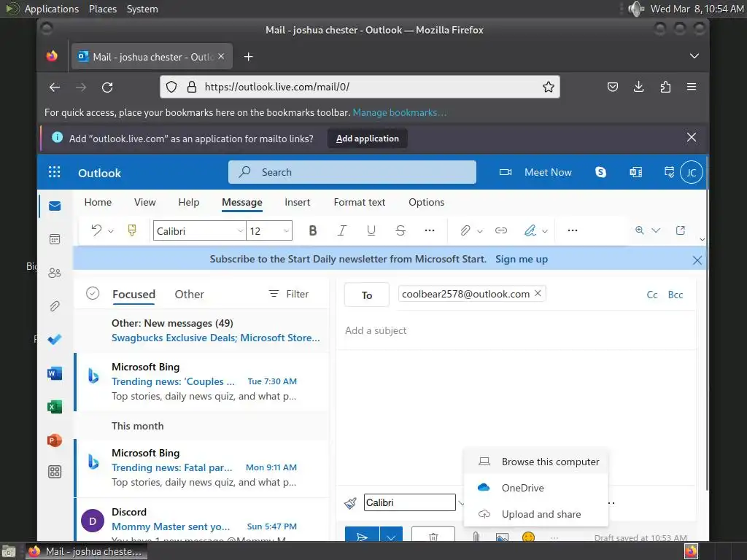This screenshot has height=560, width=747.
Task: Click the Zoom magnifier icon in ribbon
Action: click(x=640, y=230)
